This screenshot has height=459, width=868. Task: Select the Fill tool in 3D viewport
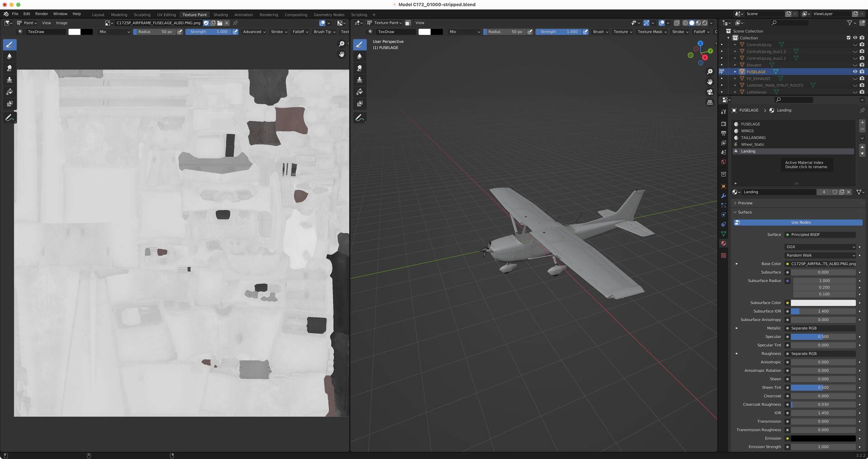(359, 92)
